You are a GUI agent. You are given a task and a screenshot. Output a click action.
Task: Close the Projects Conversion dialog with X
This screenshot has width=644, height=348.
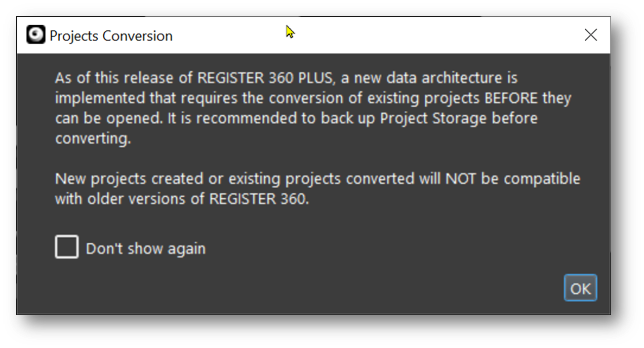[x=590, y=35]
